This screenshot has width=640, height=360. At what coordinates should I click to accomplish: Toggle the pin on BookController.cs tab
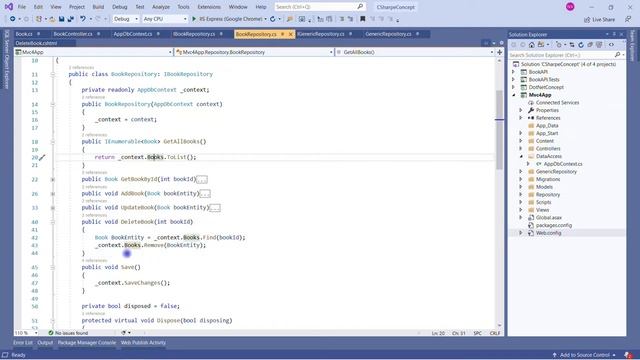pos(99,34)
